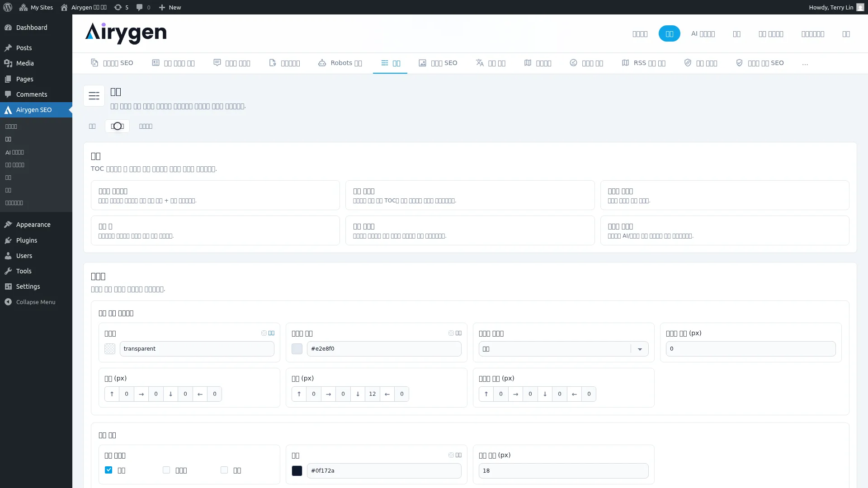Image resolution: width=868 pixels, height=488 pixels.
Task: Open the My Sites admin bar menu
Action: [36, 7]
